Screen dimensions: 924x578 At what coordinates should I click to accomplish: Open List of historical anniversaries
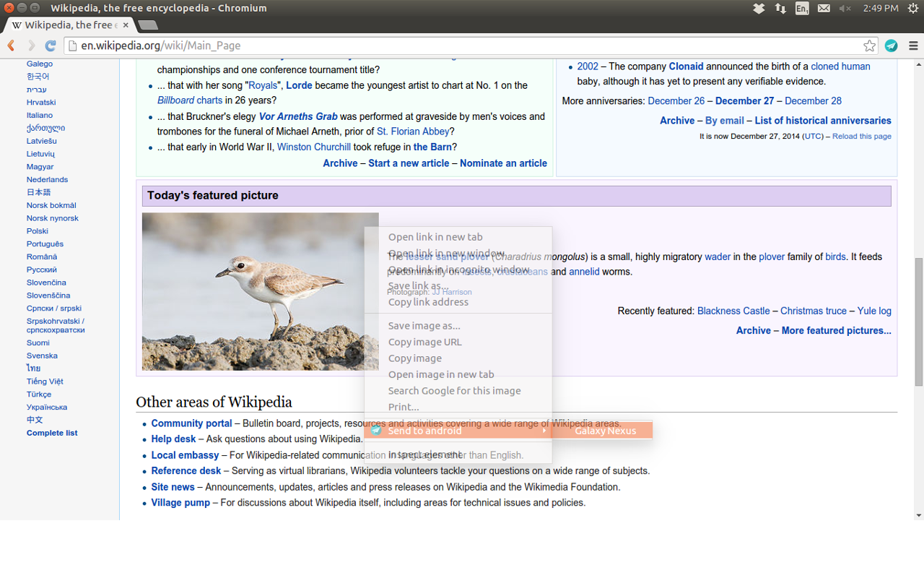pos(823,121)
